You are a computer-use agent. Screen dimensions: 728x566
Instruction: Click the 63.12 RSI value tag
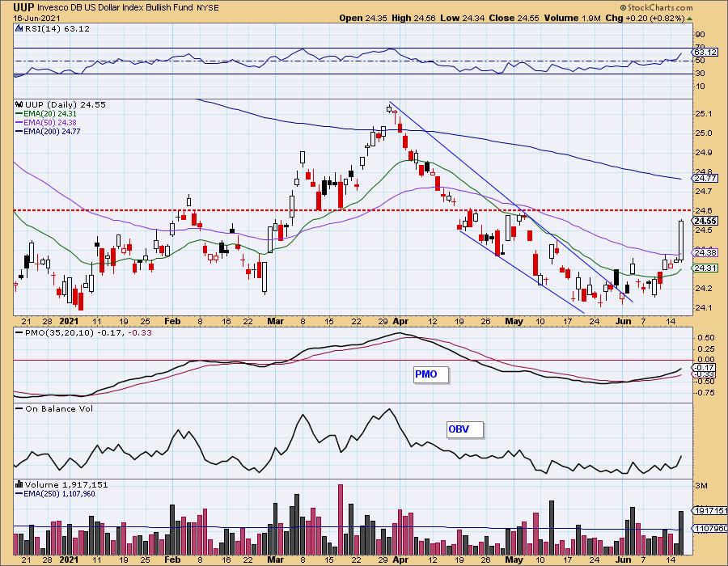pos(705,52)
